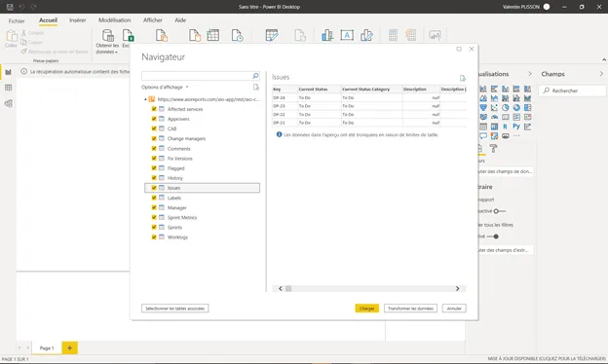Uncheck the Fix Versions checkbox

pos(154,158)
